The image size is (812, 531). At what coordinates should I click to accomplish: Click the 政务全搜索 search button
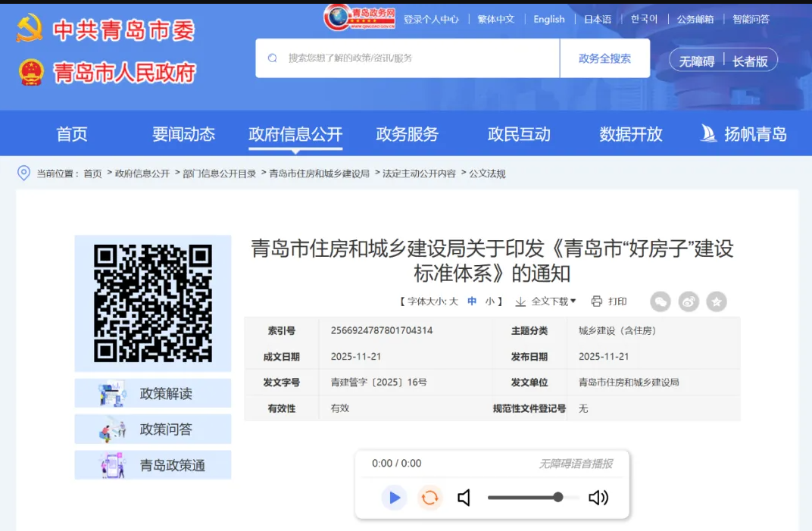(x=604, y=58)
